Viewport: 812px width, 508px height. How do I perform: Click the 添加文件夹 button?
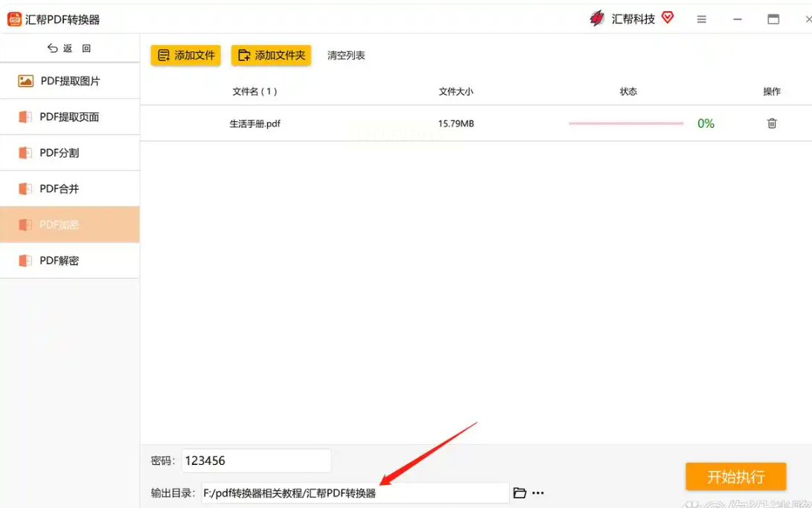coord(272,55)
